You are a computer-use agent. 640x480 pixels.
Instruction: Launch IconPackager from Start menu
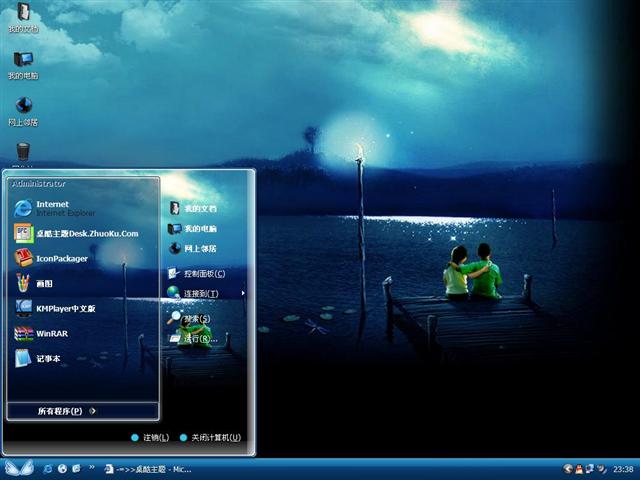click(x=83, y=258)
